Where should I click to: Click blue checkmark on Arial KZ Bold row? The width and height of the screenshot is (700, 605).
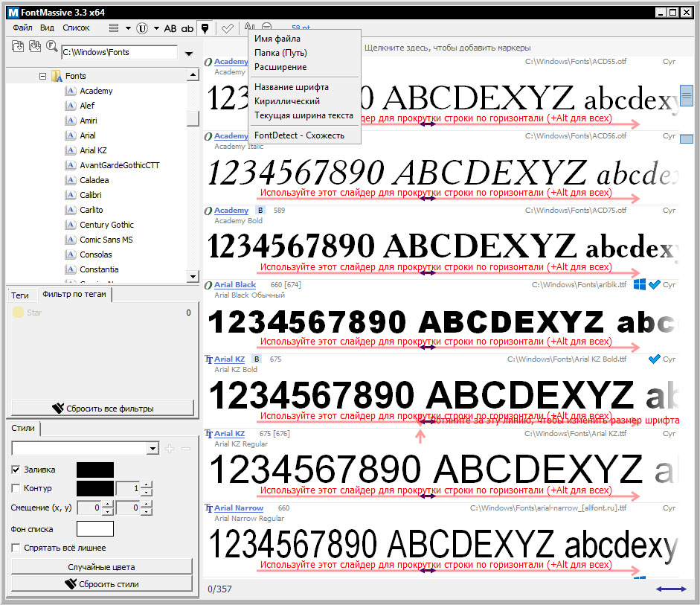pos(654,359)
